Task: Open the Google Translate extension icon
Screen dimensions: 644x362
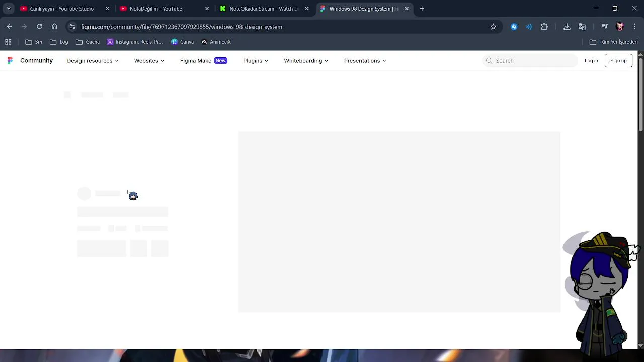Action: pos(582,27)
